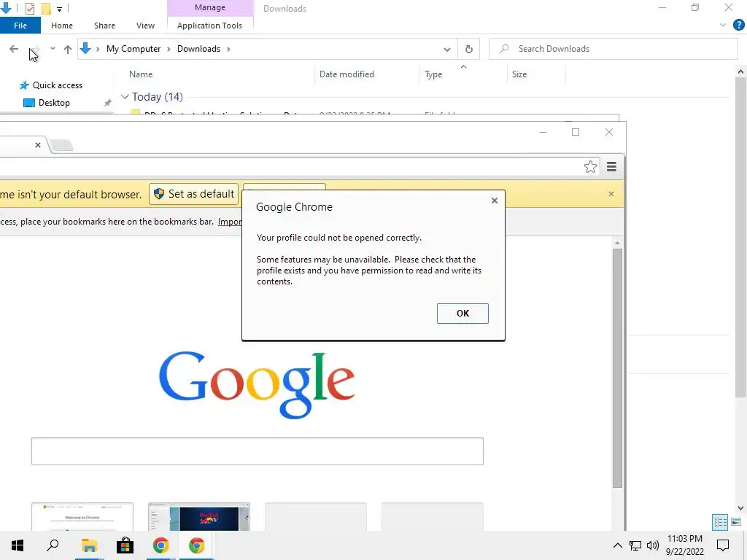
Task: Click the down-arrow Downloads icon in the title bar
Action: click(x=6, y=7)
